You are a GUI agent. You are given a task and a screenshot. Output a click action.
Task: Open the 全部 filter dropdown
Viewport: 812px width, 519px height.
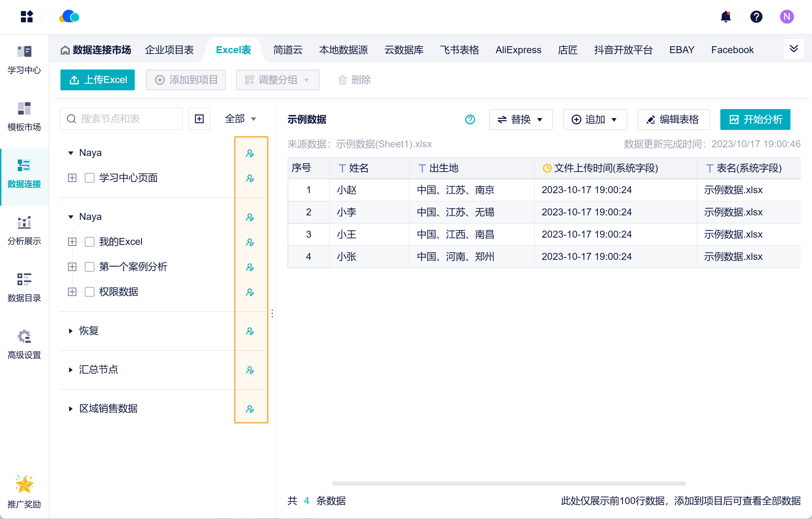pyautogui.click(x=241, y=119)
